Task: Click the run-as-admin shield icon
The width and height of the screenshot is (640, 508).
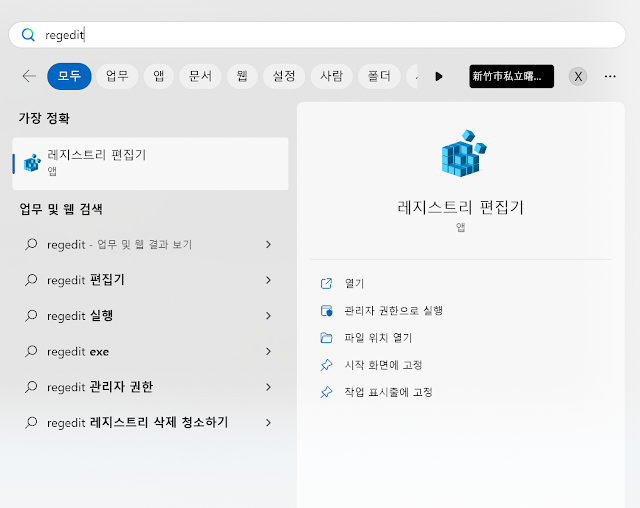Action: [326, 311]
